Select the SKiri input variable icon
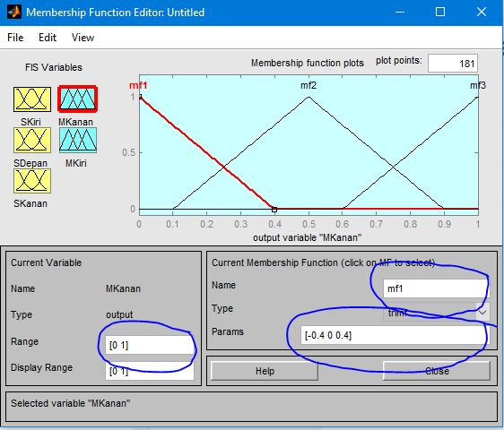The width and height of the screenshot is (504, 430). click(32, 99)
